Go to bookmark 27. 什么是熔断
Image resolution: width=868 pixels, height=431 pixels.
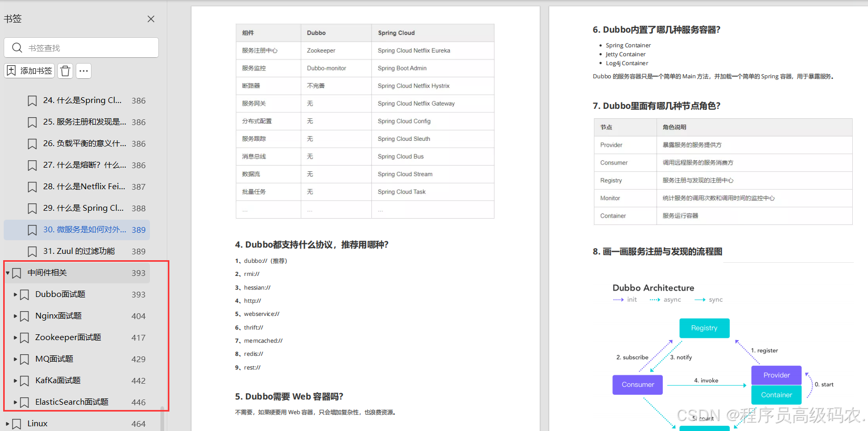click(84, 165)
